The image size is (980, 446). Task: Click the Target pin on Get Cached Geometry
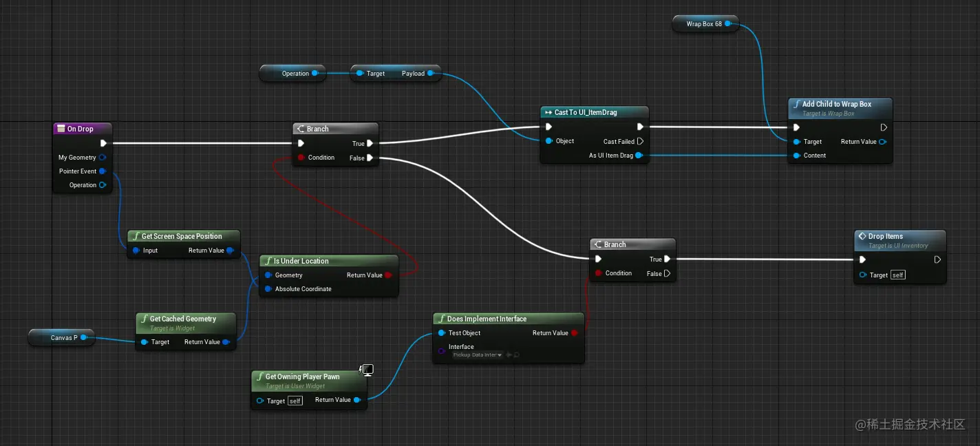[144, 342]
